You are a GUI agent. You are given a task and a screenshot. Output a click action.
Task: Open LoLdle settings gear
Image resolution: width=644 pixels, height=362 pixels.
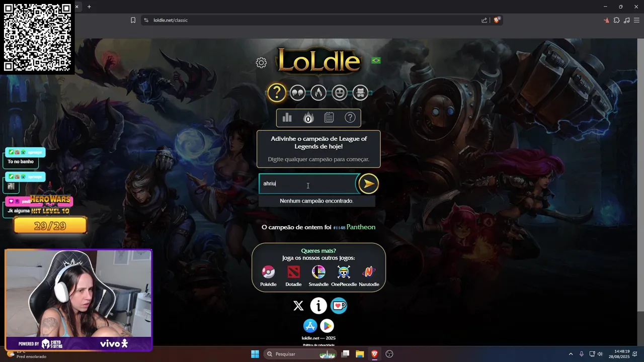pyautogui.click(x=261, y=63)
